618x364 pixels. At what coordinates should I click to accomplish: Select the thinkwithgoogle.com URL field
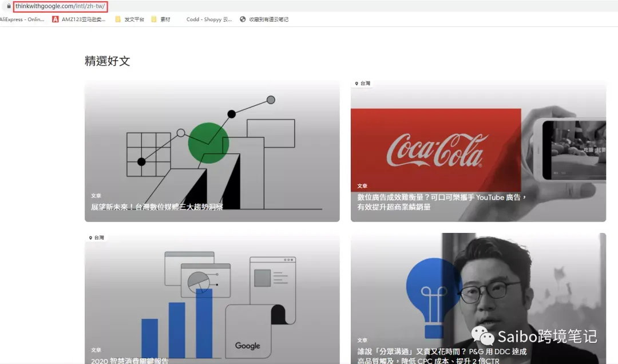point(60,6)
